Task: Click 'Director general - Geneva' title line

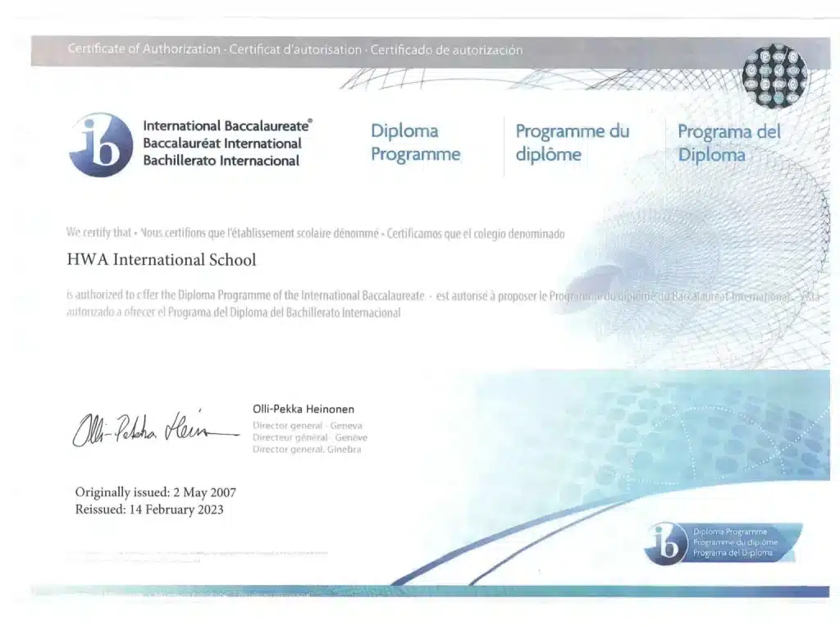Action: [308, 426]
